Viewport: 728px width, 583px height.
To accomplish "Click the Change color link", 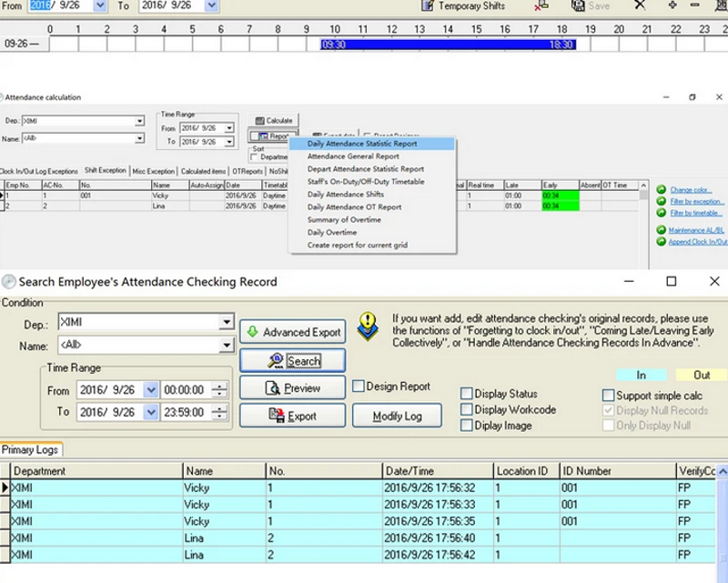I will pyautogui.click(x=691, y=190).
